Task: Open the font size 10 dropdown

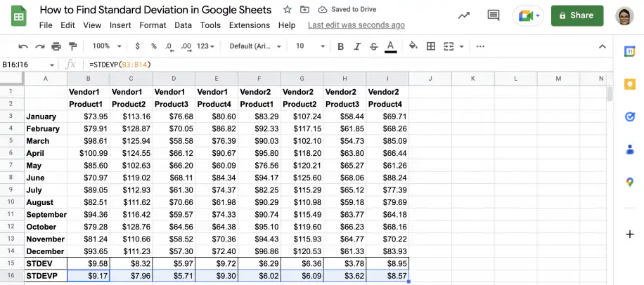Action: (x=310, y=46)
